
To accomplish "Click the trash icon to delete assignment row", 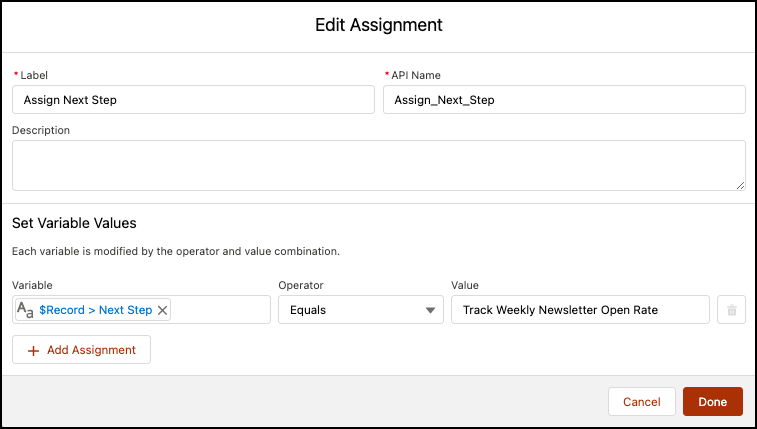I will click(x=731, y=310).
